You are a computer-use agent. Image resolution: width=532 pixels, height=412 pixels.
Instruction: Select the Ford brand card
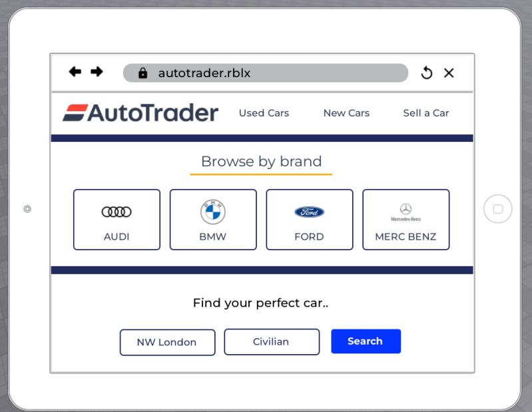(x=310, y=220)
